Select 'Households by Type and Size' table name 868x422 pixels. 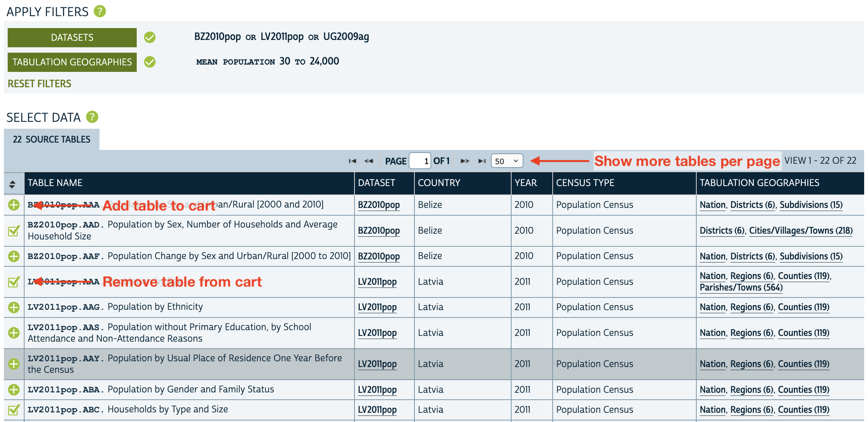[168, 409]
